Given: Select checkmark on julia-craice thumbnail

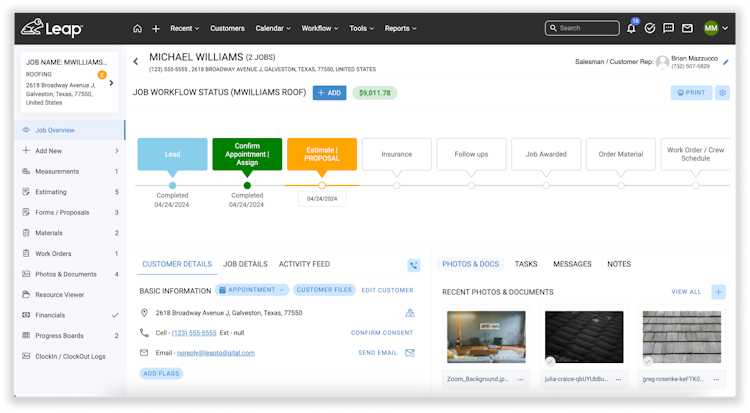Looking at the screenshot, I should [550, 362].
